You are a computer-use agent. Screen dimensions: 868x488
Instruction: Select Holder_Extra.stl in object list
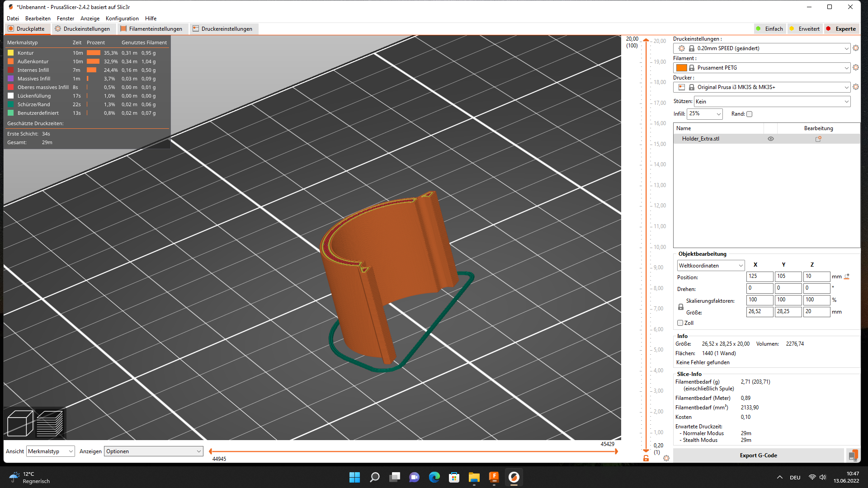click(x=701, y=139)
